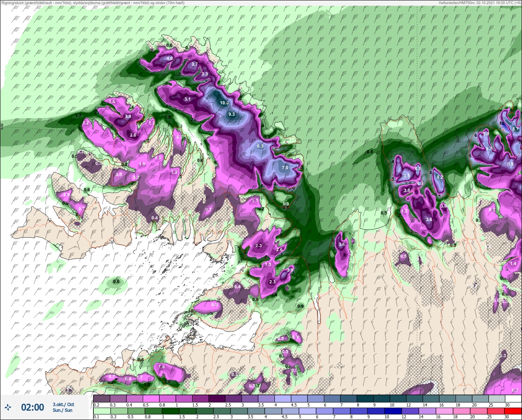The width and height of the screenshot is (522, 420).
Task: Click the 3.3 precipitation value on the map
Action: 205,74
